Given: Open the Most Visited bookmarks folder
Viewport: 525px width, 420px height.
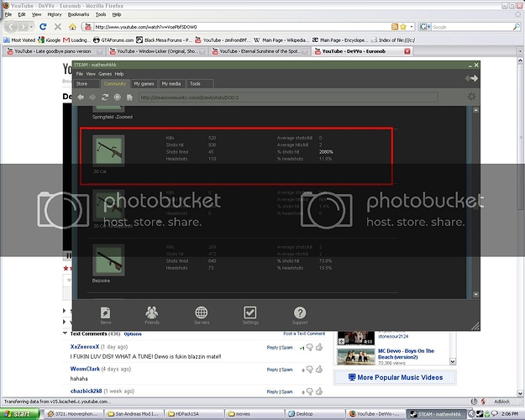Looking at the screenshot, I should [19, 39].
